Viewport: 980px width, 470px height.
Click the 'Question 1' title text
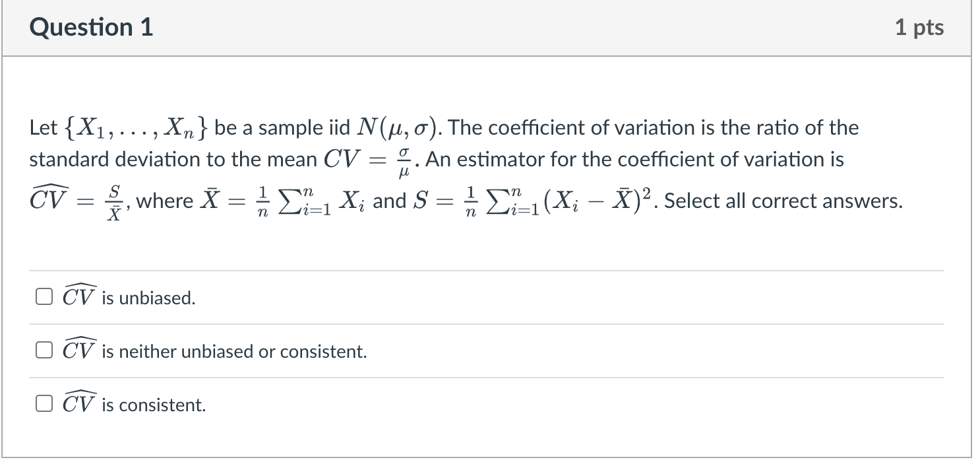(91, 27)
